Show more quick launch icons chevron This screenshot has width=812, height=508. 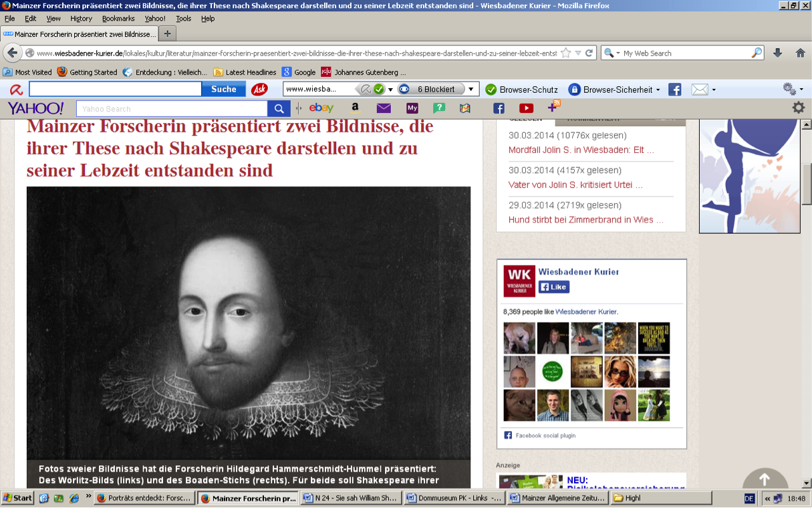pyautogui.click(x=88, y=496)
